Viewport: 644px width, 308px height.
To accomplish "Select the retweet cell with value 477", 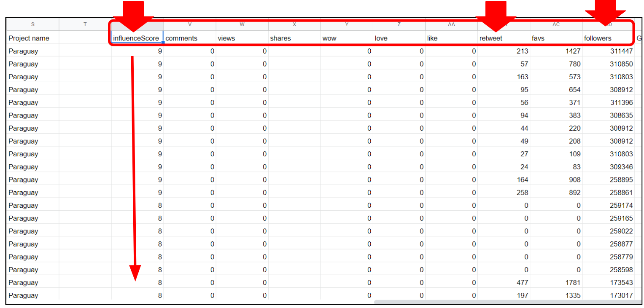I will [x=504, y=283].
